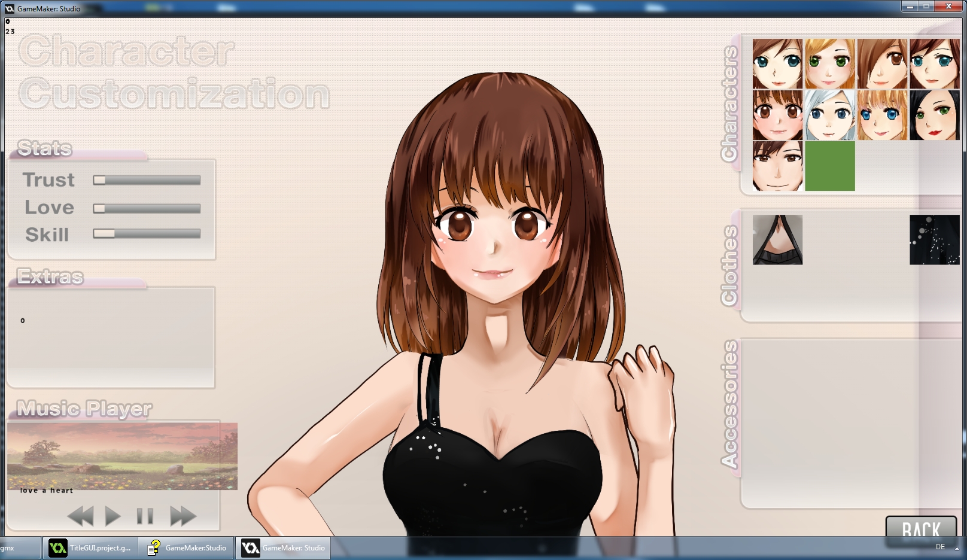Open the Accessories tab
Image resolution: width=967 pixels, height=560 pixels.
coord(729,404)
